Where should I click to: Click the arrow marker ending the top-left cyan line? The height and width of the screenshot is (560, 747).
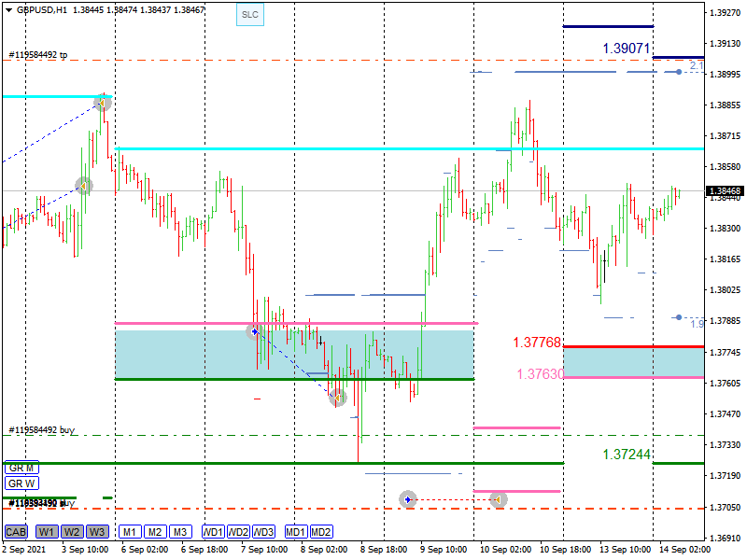click(x=103, y=102)
